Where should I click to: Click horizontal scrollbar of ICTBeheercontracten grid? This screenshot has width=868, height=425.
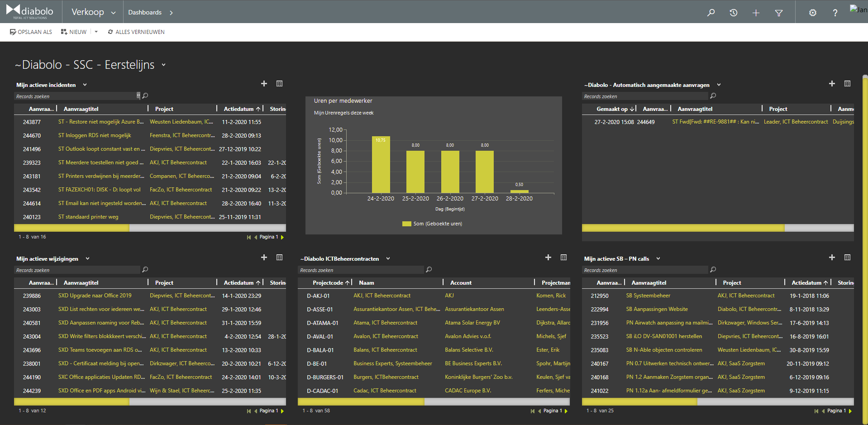pos(361,401)
